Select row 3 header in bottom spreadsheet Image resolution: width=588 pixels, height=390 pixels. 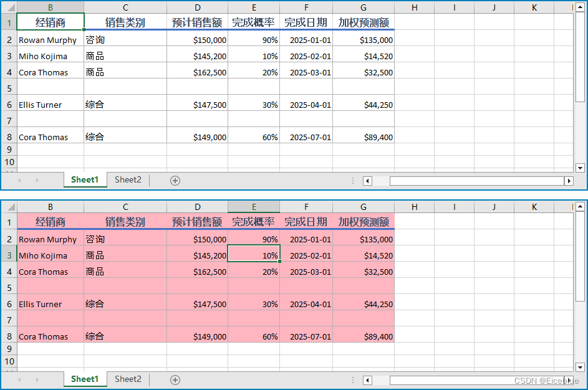pyautogui.click(x=9, y=255)
